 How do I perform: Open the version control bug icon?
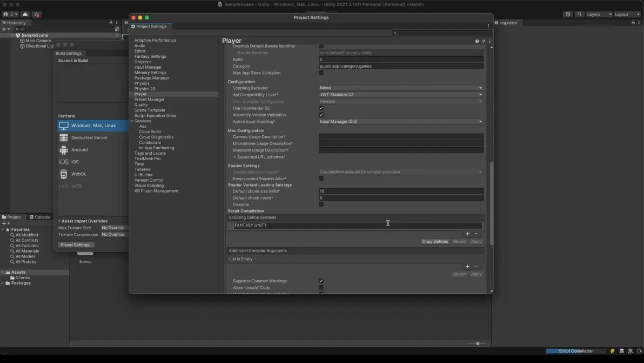click(x=37, y=15)
